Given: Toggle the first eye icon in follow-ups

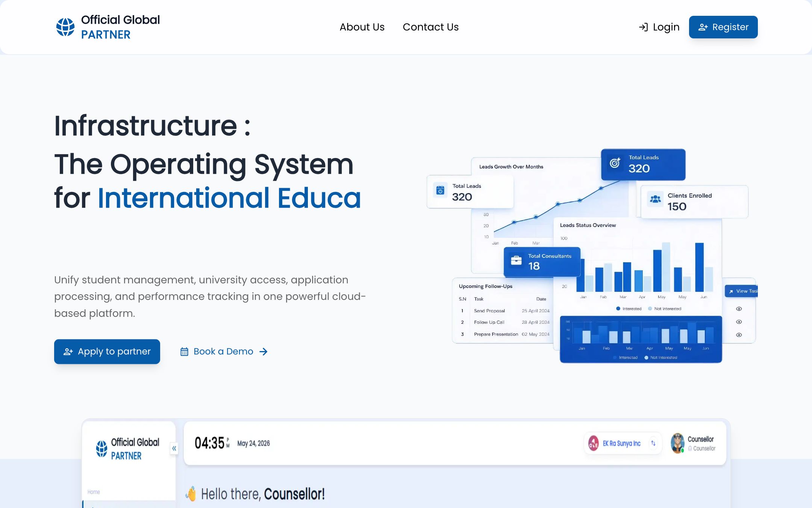Looking at the screenshot, I should tap(739, 309).
